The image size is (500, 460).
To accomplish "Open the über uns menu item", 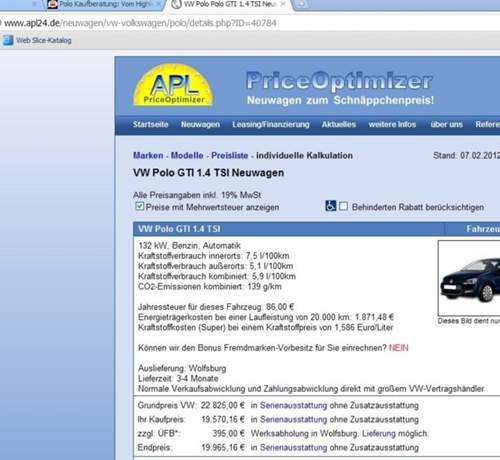I will click(446, 124).
